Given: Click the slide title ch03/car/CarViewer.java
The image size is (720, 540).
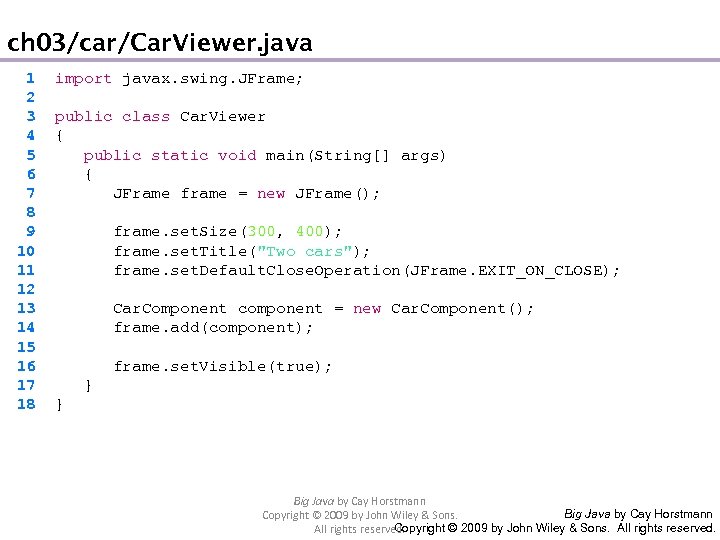Looking at the screenshot, I should [160, 43].
